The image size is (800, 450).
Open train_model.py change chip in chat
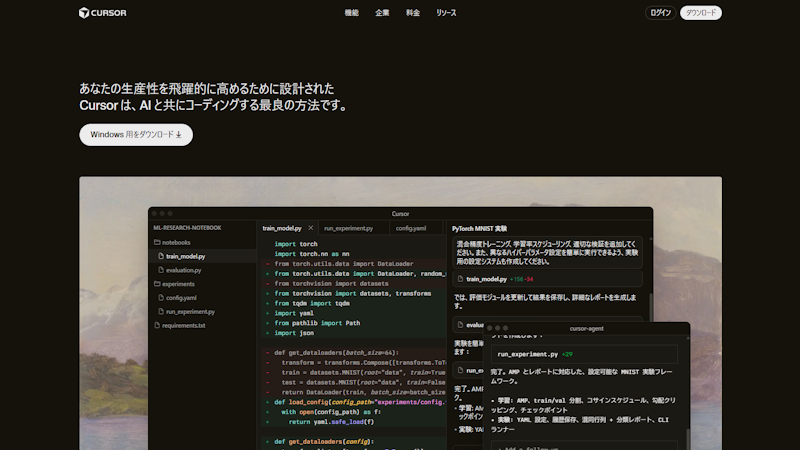pyautogui.click(x=547, y=279)
